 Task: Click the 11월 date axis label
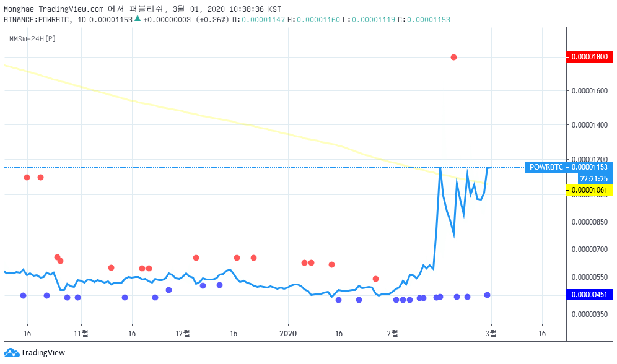(x=81, y=333)
